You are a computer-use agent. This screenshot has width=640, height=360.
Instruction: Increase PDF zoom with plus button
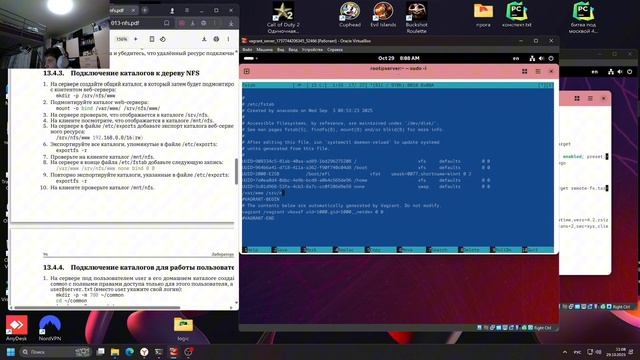pos(136,39)
